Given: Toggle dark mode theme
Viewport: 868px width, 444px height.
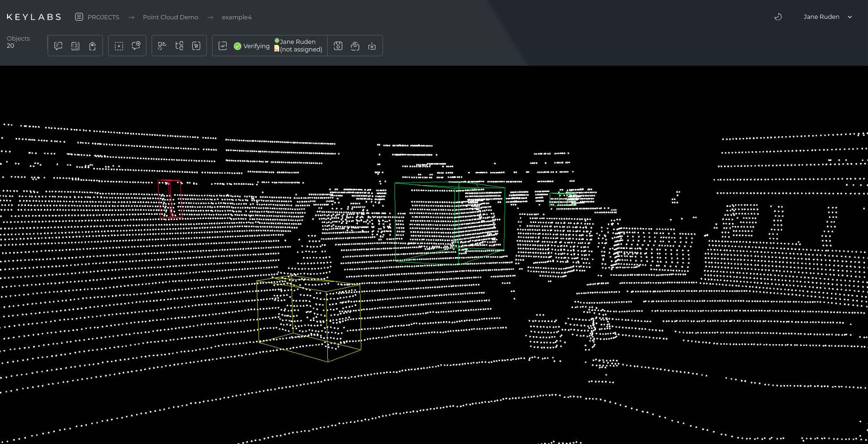Looking at the screenshot, I should coord(777,17).
